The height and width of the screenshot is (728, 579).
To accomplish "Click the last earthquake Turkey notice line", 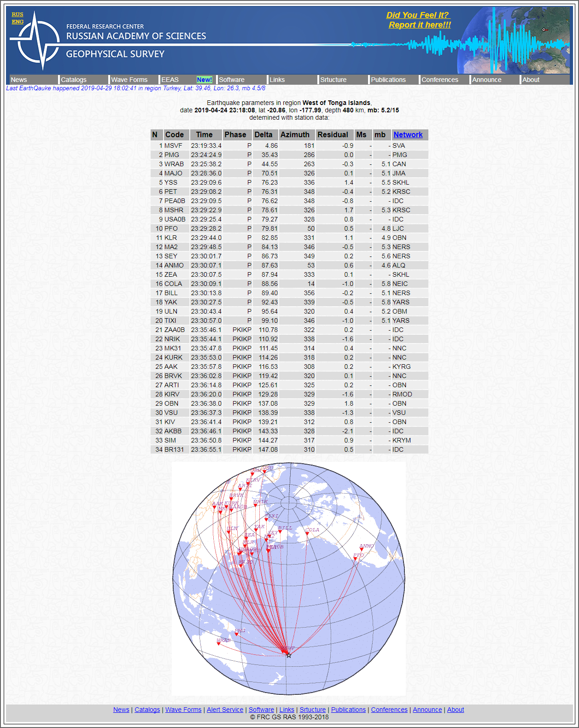I will point(136,88).
